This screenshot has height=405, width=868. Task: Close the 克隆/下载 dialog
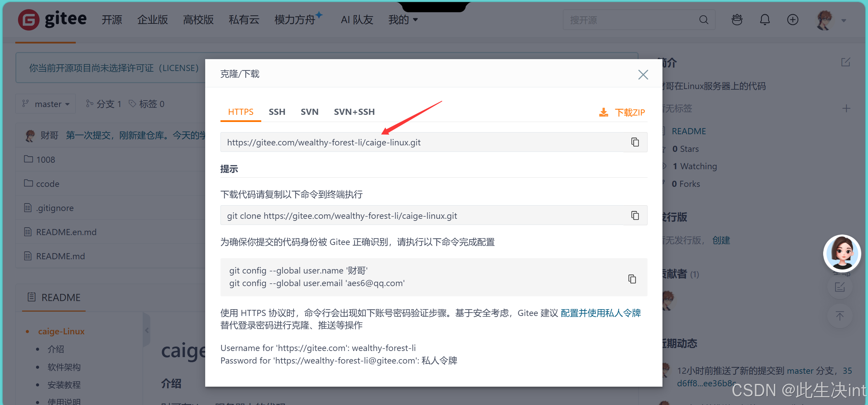(643, 74)
